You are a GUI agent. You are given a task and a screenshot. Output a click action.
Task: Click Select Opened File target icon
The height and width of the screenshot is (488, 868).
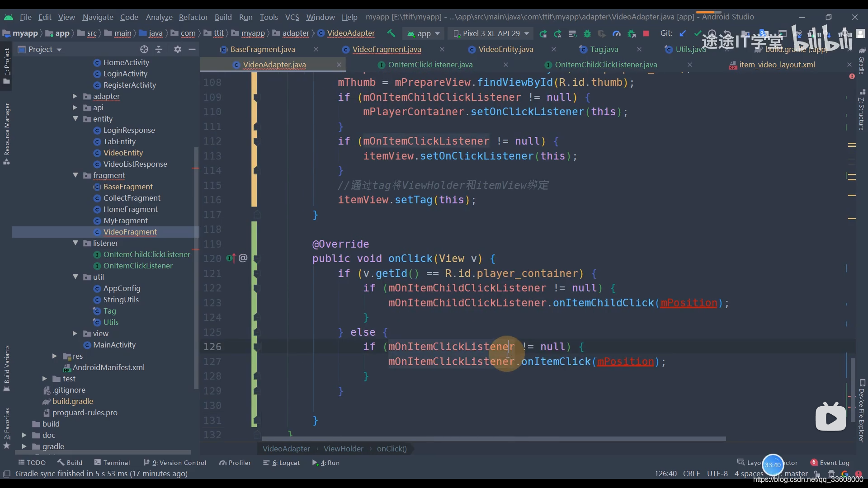[x=144, y=49]
